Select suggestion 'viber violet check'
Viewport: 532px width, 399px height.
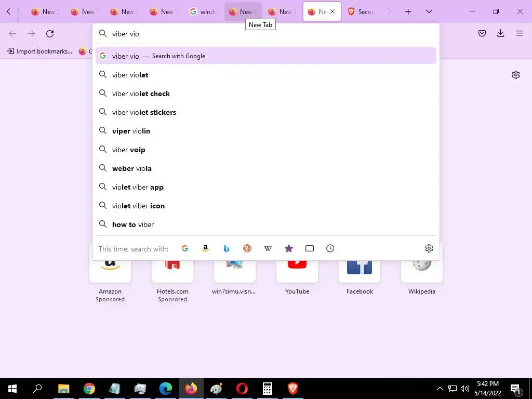pyautogui.click(x=265, y=94)
